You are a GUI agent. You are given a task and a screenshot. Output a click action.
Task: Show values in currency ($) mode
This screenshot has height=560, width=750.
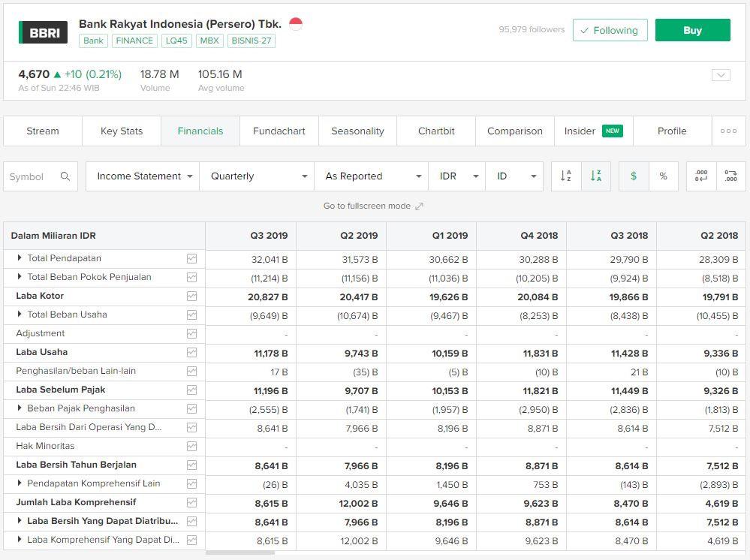634,176
